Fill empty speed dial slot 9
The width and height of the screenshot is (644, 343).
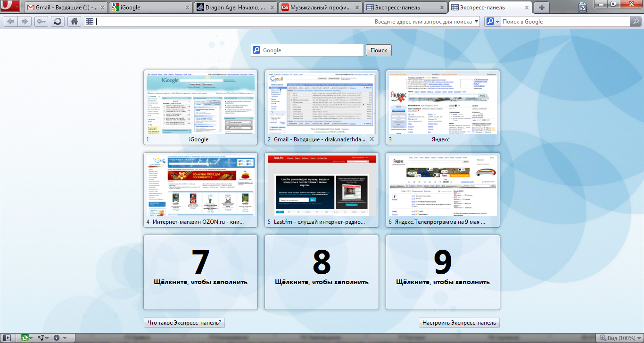tap(443, 272)
